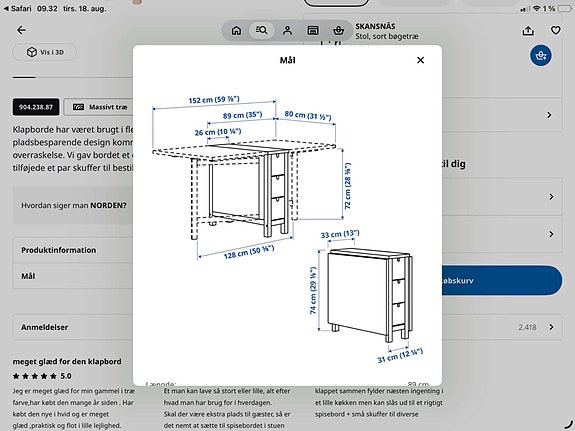This screenshot has height=431, width=575.
Task: Click the Massivt træ tag
Action: coord(98,107)
